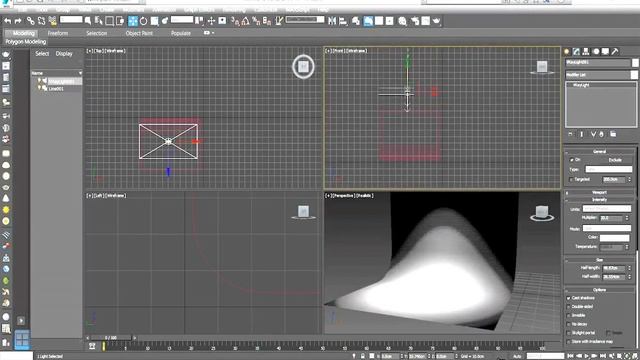The width and height of the screenshot is (640, 360).
Task: Switch to the Object Paint ribbon tab
Action: 139,33
